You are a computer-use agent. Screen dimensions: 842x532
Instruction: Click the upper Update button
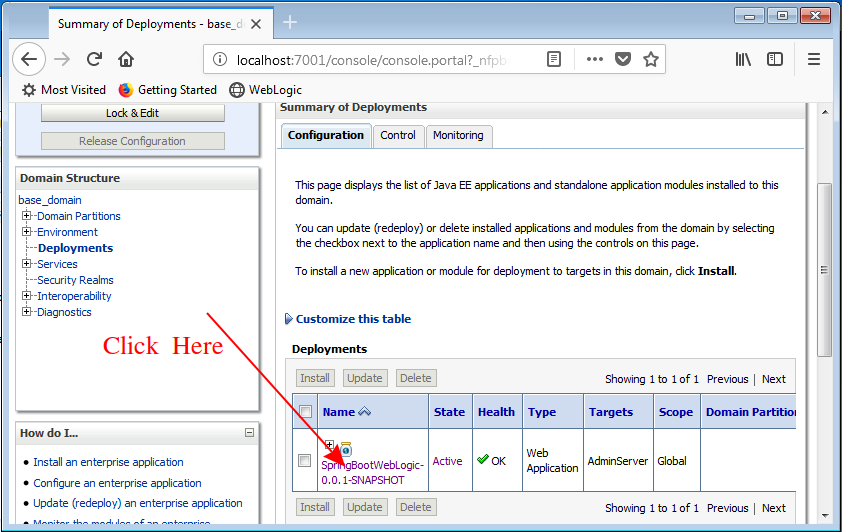coord(365,378)
